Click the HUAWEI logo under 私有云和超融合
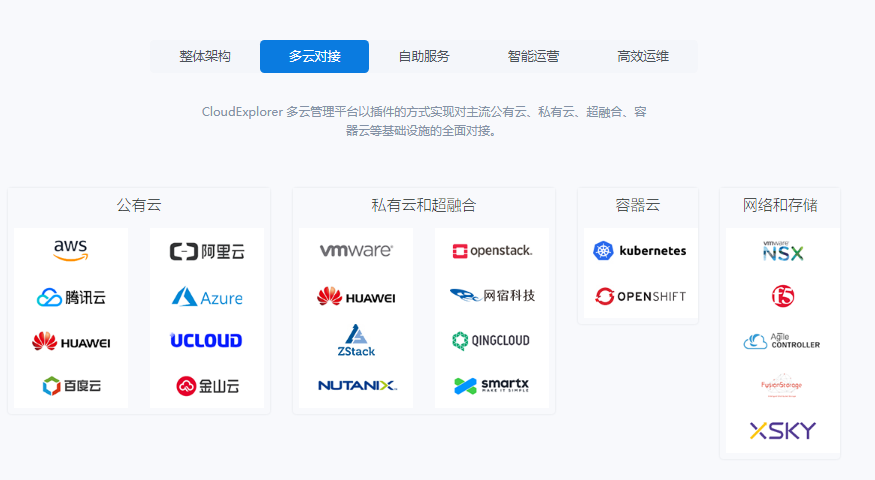Viewport: 875px width, 480px height. 356,296
